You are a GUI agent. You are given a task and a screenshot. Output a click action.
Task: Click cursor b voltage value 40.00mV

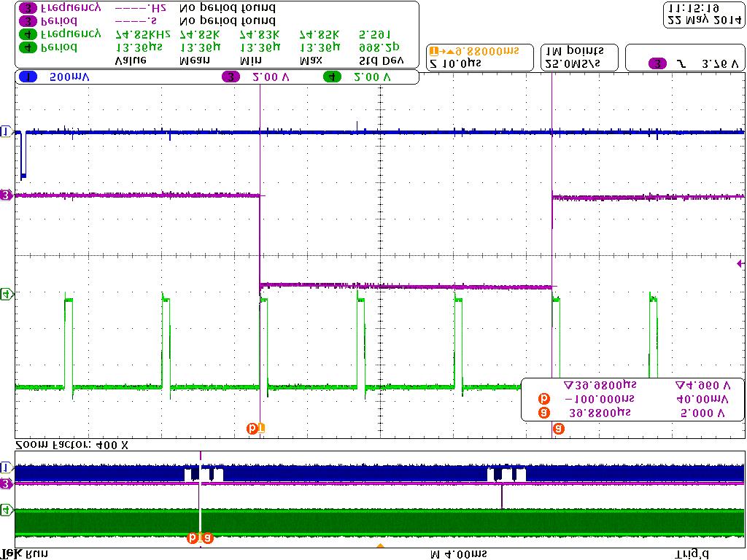pyautogui.click(x=703, y=399)
